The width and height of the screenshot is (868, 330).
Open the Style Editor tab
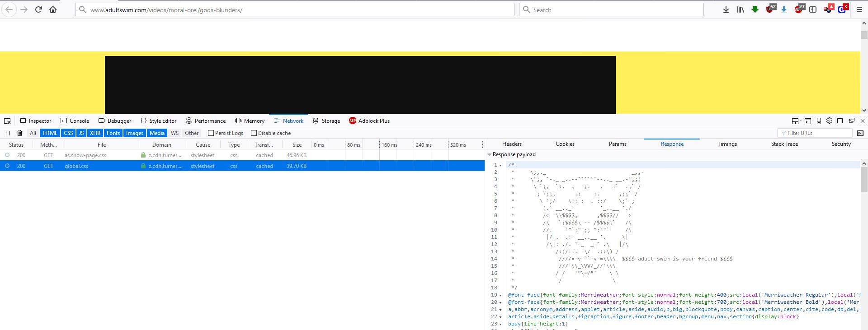click(x=159, y=121)
